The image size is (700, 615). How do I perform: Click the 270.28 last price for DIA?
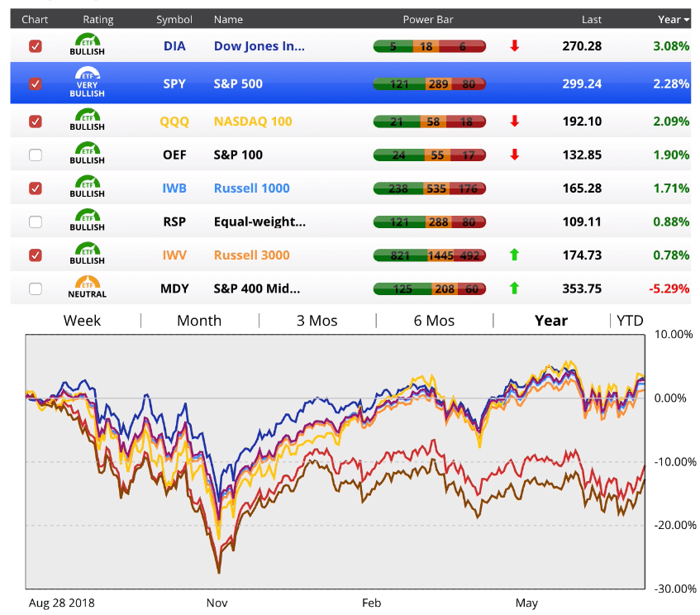tap(582, 46)
